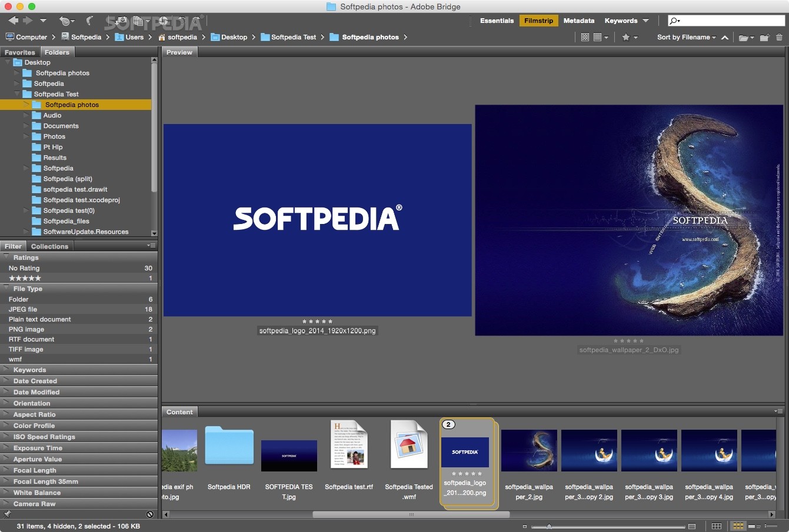Click Softpedia drive in the path bar
The height and width of the screenshot is (532, 789).
(81, 37)
